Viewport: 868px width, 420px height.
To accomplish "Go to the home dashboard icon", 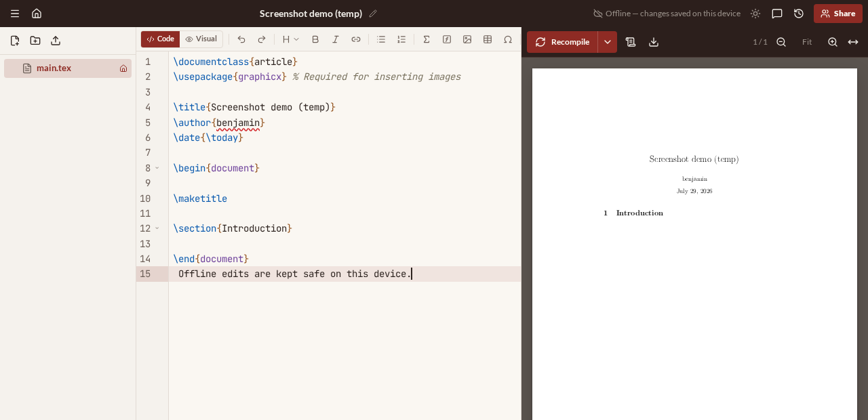I will pos(37,14).
